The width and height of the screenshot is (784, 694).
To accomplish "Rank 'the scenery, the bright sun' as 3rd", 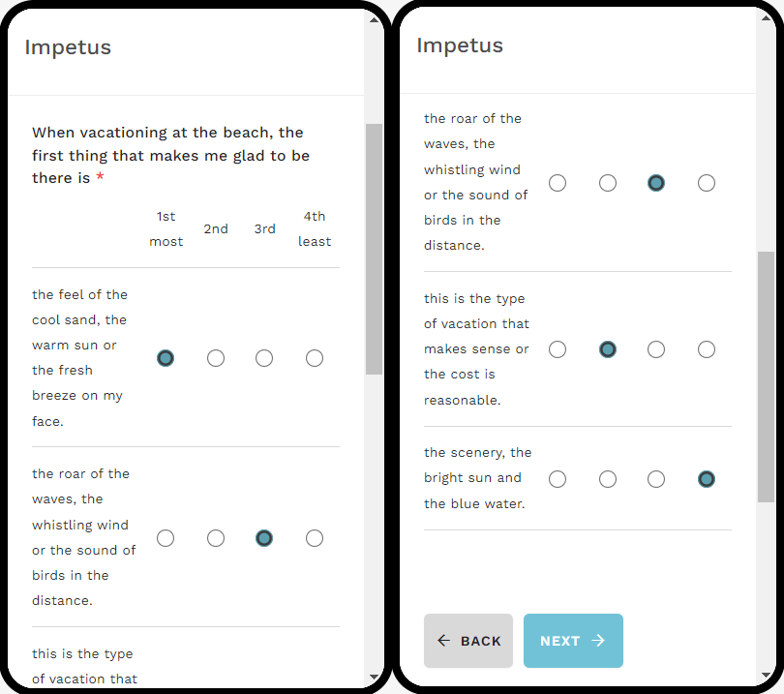I will click(x=656, y=479).
